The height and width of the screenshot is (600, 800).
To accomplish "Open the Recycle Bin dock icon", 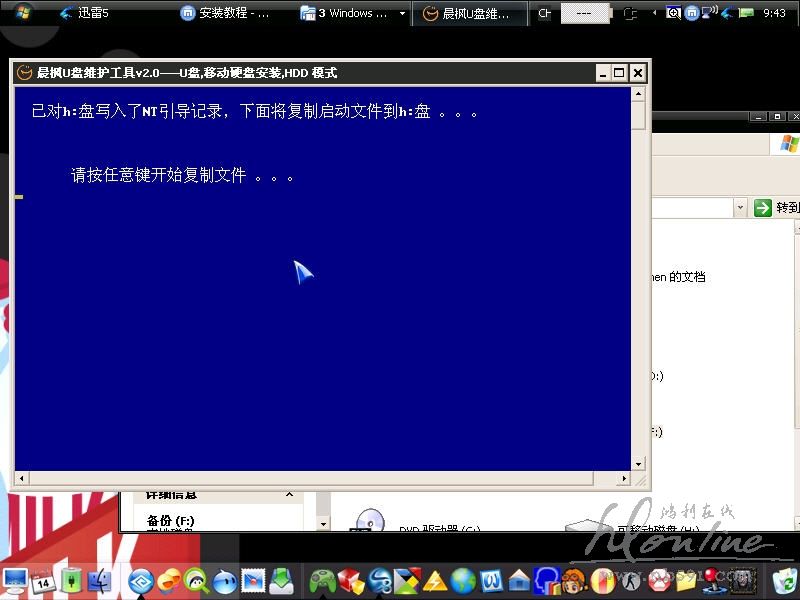I will point(784,583).
